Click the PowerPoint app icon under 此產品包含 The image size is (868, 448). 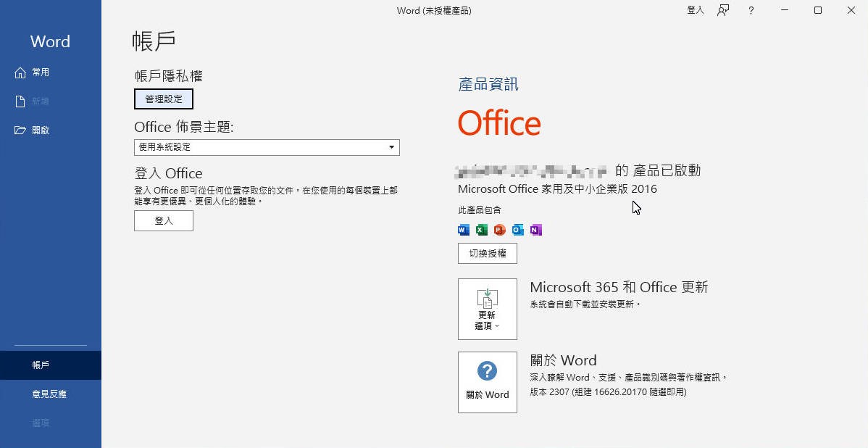point(500,230)
